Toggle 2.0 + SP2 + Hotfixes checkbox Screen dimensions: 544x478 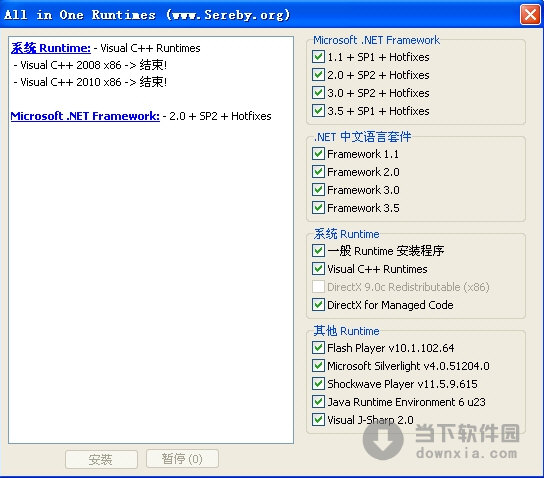tap(318, 75)
